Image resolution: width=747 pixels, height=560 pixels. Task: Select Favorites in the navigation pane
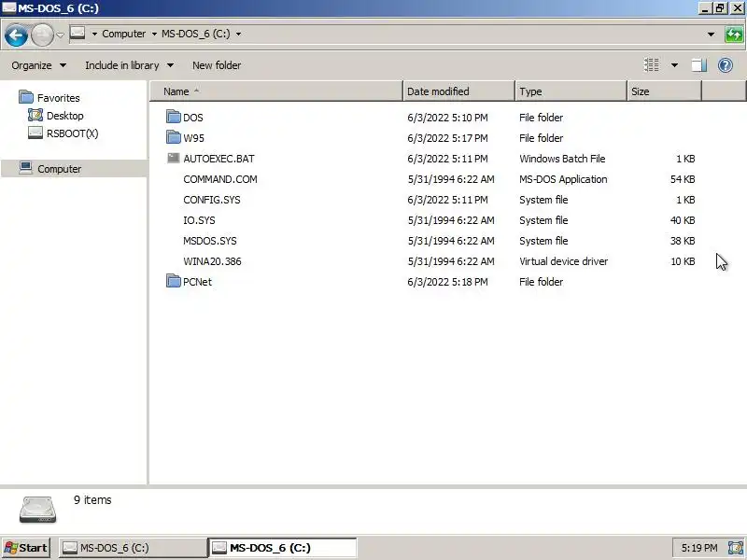(59, 98)
